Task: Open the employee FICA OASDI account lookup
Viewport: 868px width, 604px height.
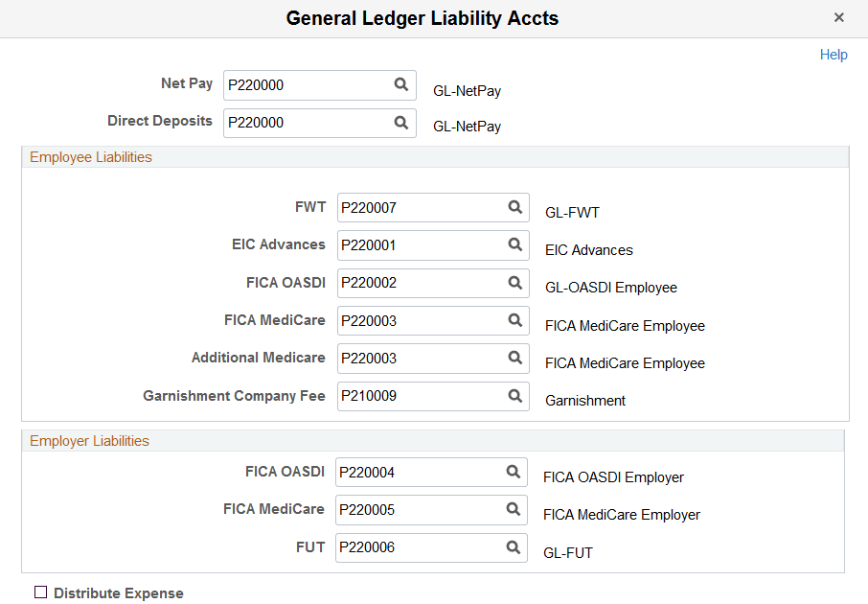Action: tap(514, 283)
